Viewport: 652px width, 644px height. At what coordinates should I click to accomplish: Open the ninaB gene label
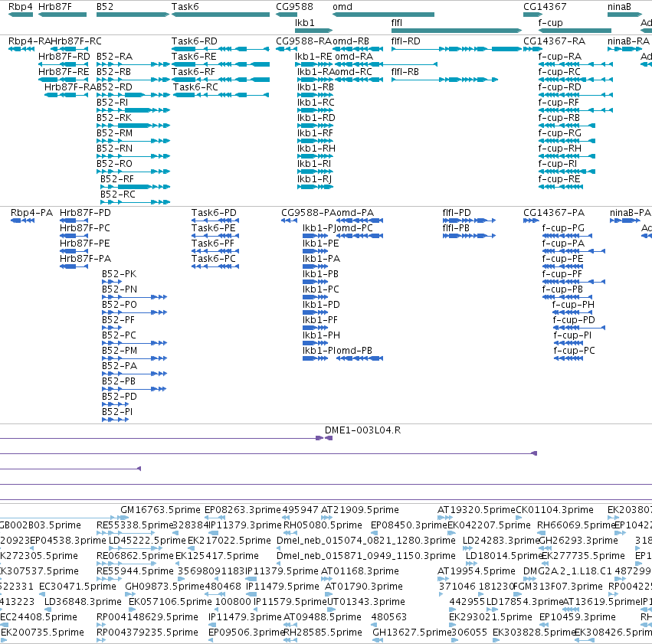click(619, 7)
